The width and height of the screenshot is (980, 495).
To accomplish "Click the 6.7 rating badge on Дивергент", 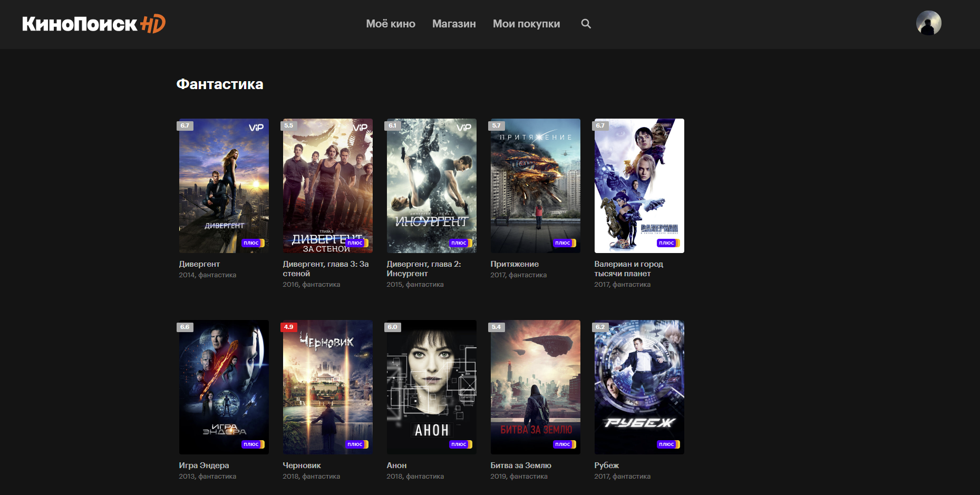I will point(185,125).
